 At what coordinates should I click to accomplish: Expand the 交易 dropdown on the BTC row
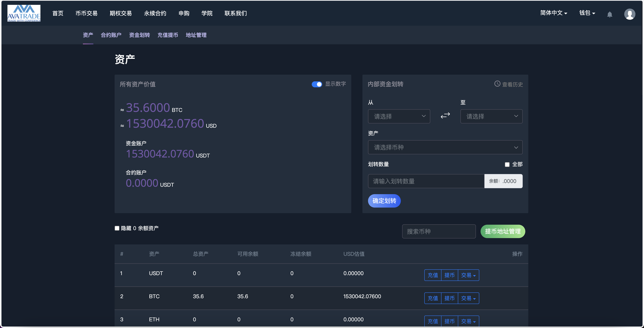point(468,298)
